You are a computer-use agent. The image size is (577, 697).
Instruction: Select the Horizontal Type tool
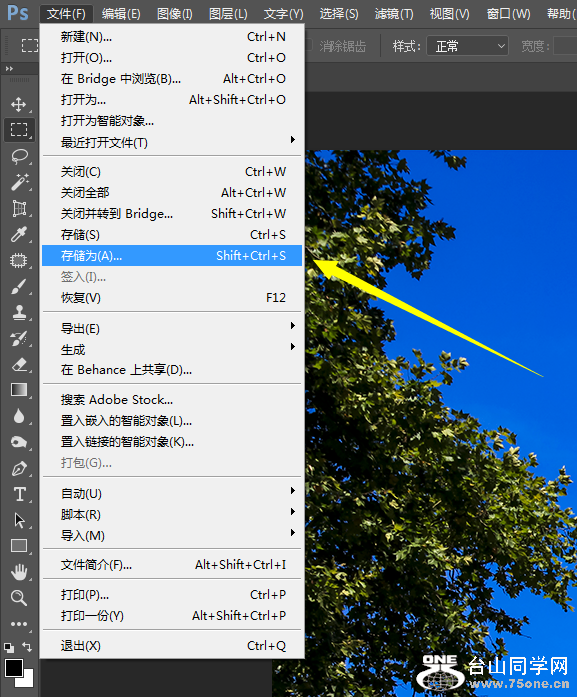tap(19, 494)
